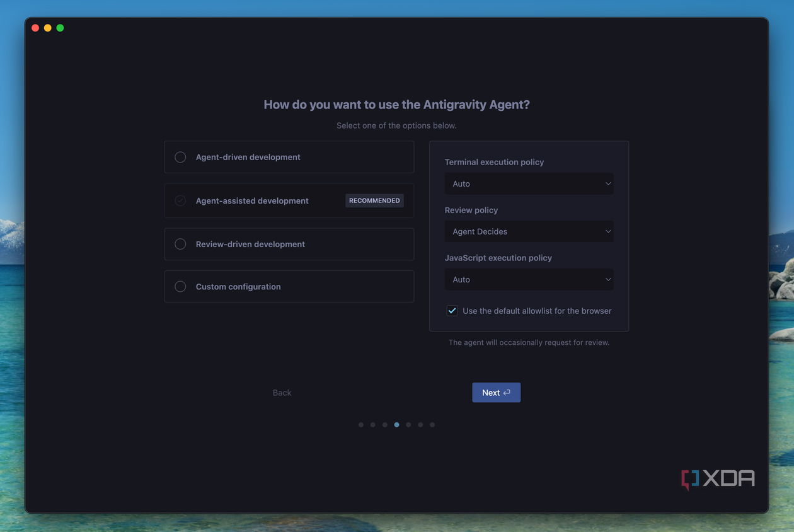Click the Review policy label
The image size is (794, 532).
(471, 210)
